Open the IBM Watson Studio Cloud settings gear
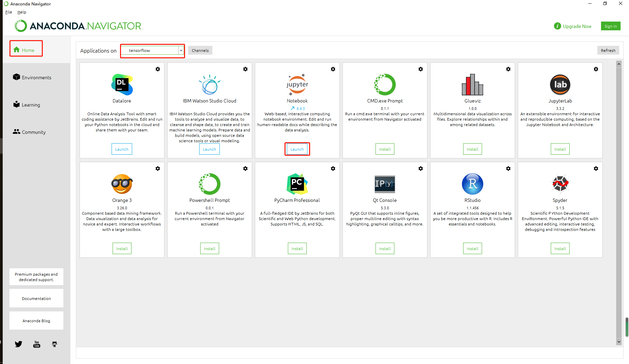Image resolution: width=629 pixels, height=364 pixels. coord(245,69)
